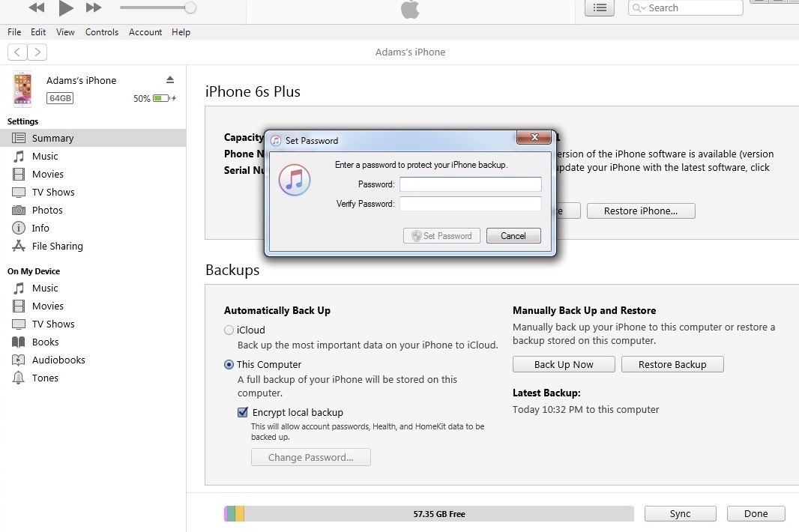Open the list view button
The width and height of the screenshot is (799, 532).
tap(600, 7)
